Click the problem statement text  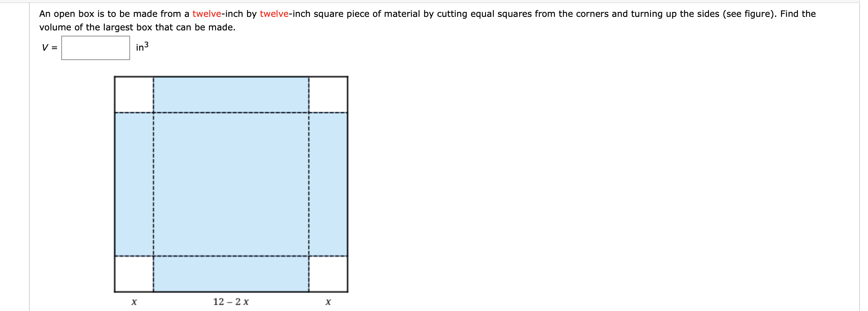[404, 14]
